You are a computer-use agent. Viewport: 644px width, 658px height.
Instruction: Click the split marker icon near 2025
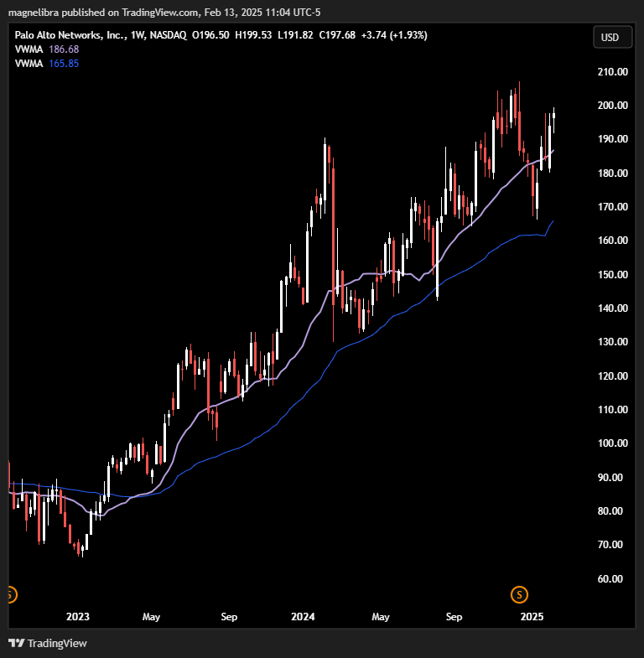519,594
